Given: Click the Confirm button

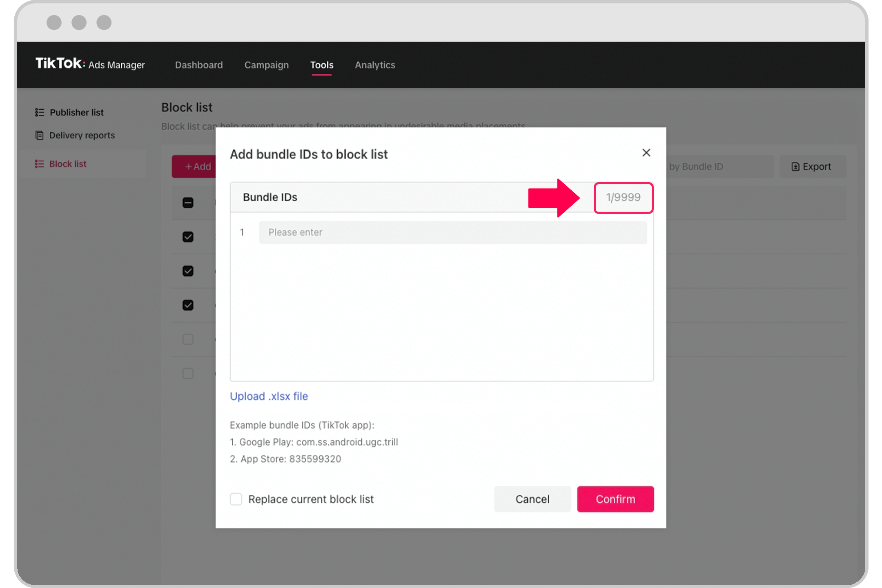Looking at the screenshot, I should [616, 499].
